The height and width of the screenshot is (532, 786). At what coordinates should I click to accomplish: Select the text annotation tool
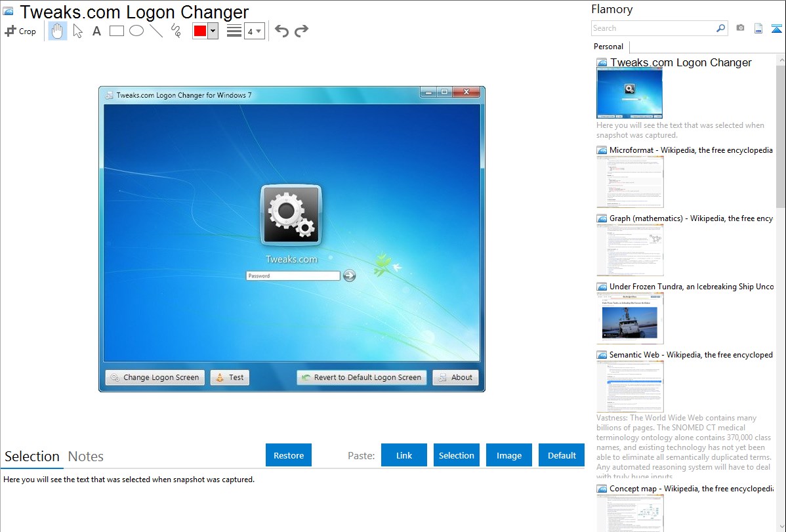96,31
